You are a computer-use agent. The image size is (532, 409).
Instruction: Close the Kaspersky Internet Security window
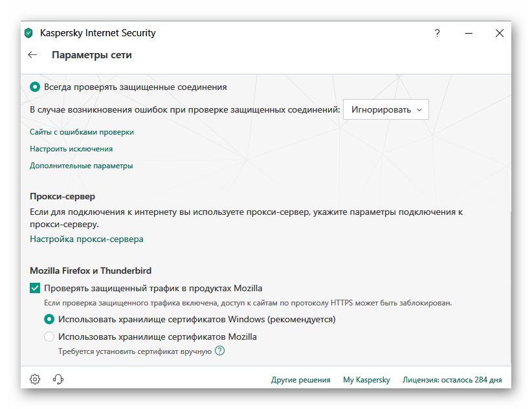pos(499,33)
